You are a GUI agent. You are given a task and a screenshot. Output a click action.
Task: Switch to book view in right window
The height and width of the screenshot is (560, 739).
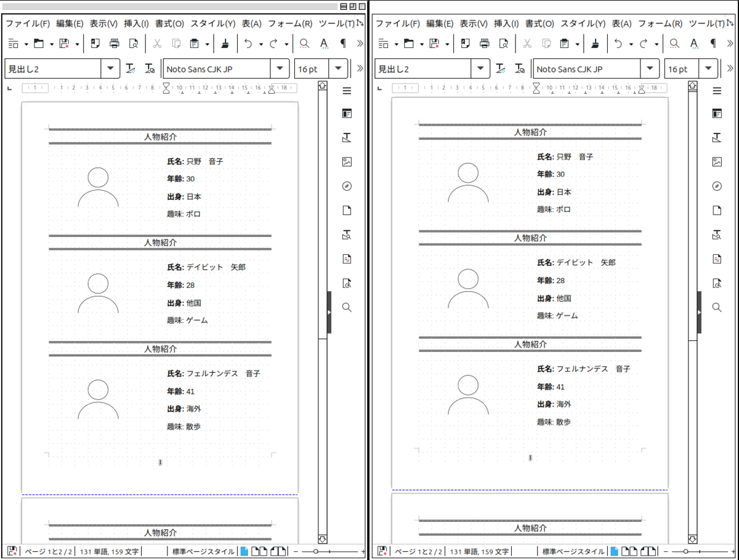(648, 551)
